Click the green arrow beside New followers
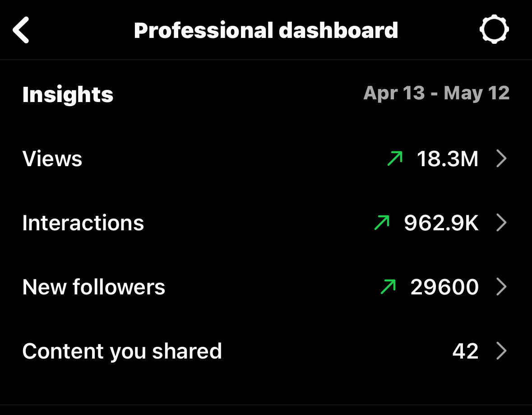This screenshot has height=415, width=532. pyautogui.click(x=389, y=287)
